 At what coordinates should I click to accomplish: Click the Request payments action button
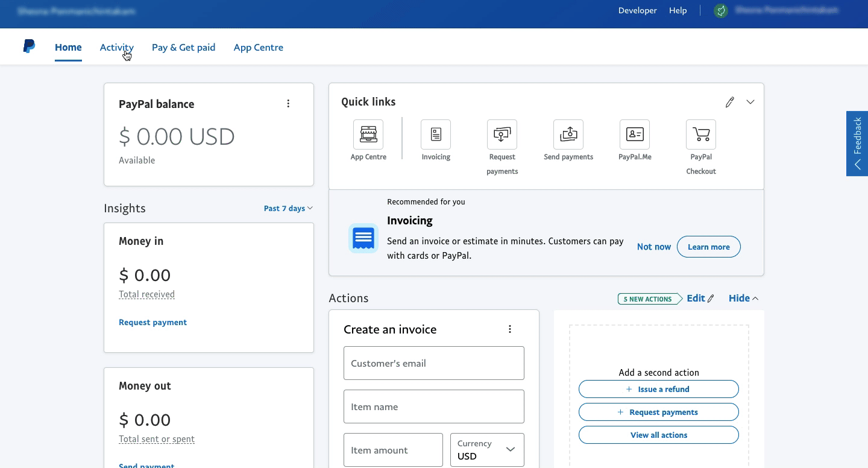659,412
